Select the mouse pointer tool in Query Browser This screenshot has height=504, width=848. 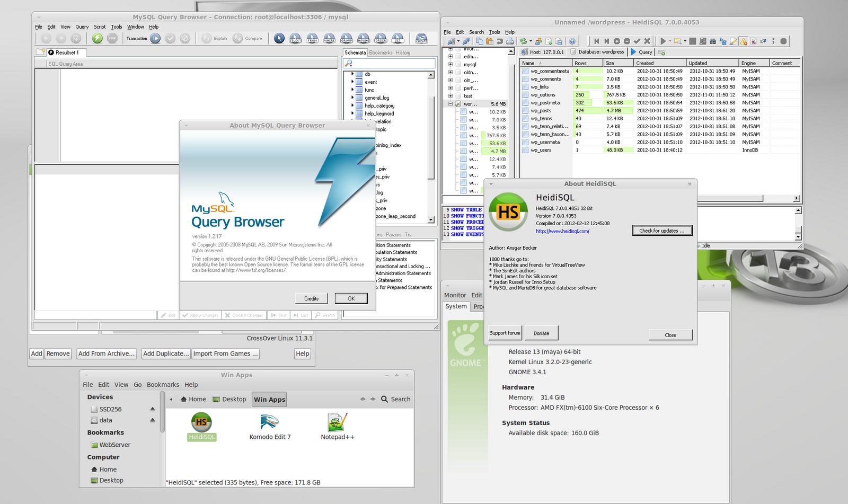279,38
